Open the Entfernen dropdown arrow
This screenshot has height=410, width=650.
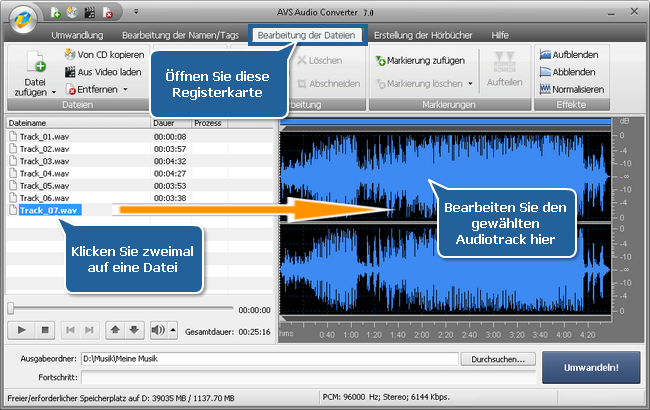click(126, 90)
